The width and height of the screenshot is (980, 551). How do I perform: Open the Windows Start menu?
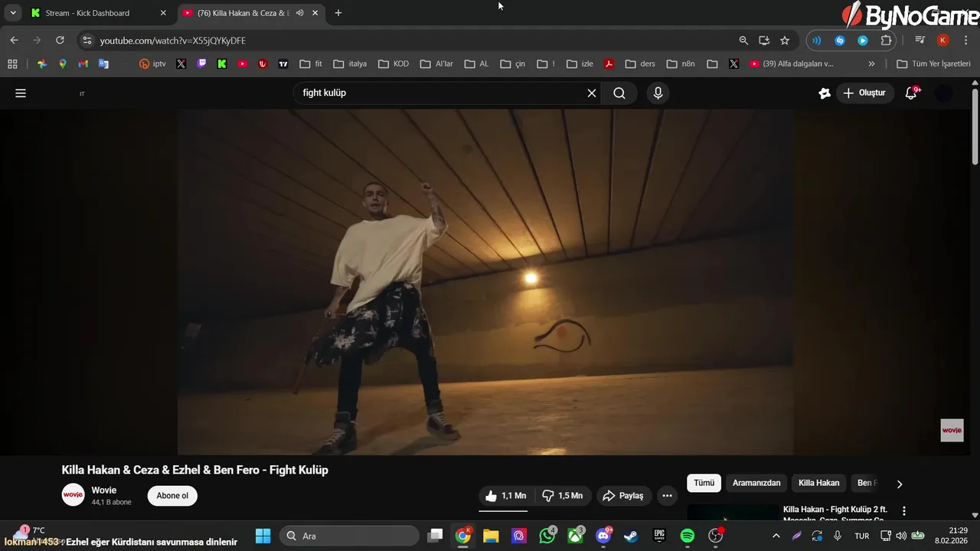point(263,536)
